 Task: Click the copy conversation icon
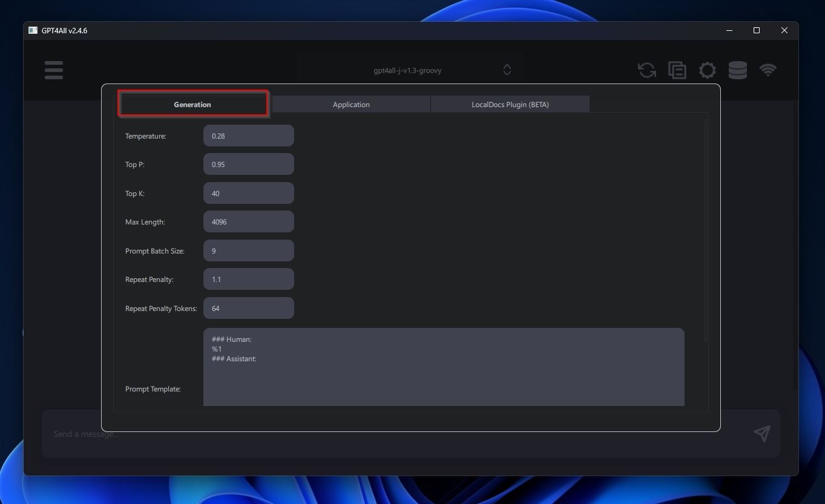(x=677, y=70)
